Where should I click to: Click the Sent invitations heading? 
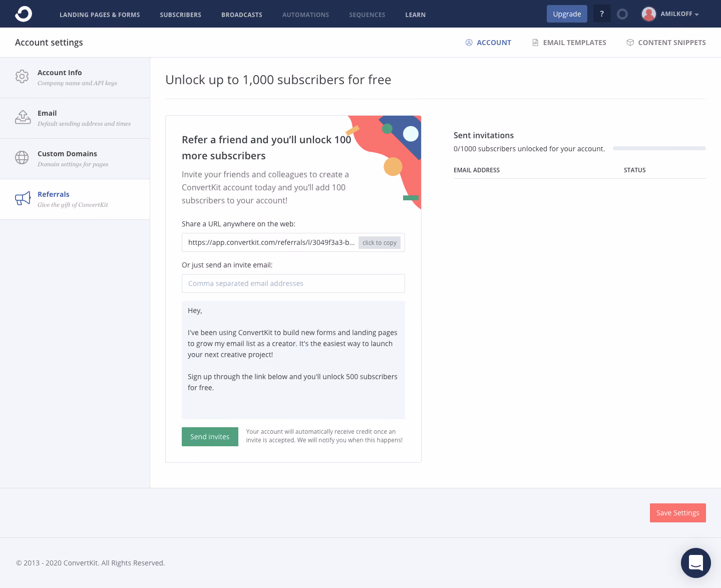pyautogui.click(x=484, y=135)
